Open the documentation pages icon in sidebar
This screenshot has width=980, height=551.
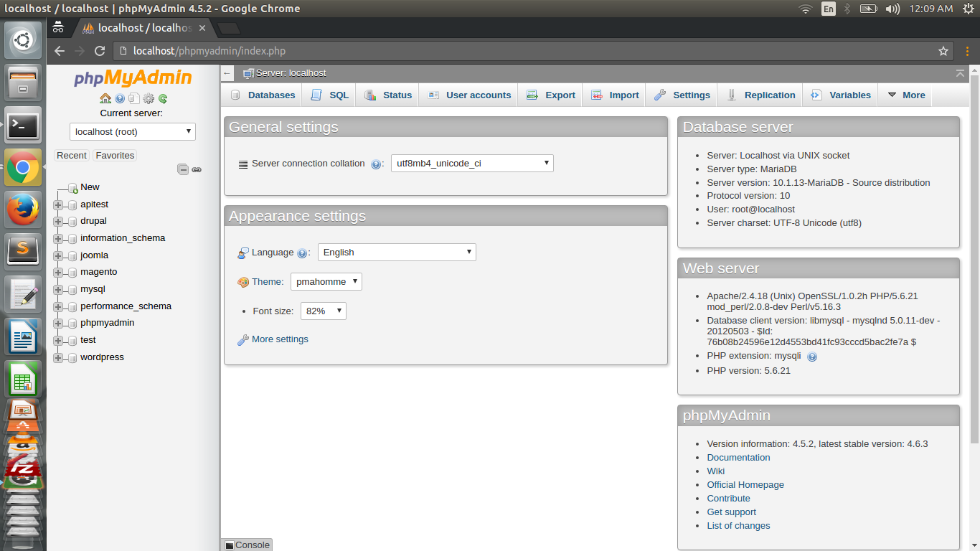coord(134,99)
